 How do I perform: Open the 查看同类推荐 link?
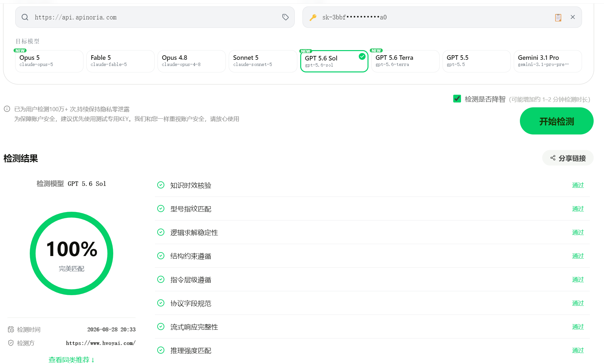point(71,360)
